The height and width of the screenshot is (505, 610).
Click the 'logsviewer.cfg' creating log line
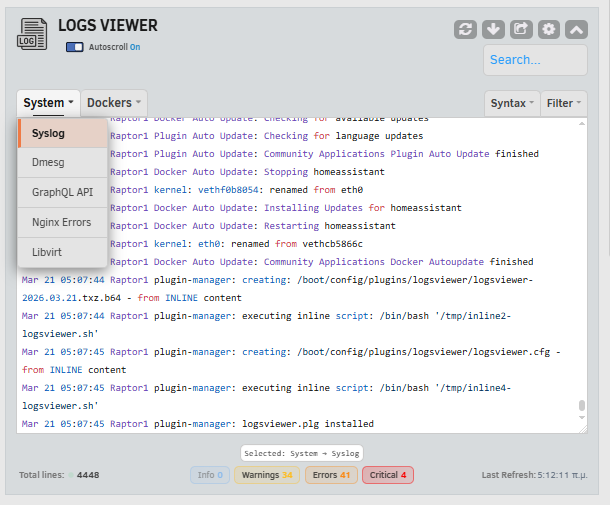click(x=291, y=361)
